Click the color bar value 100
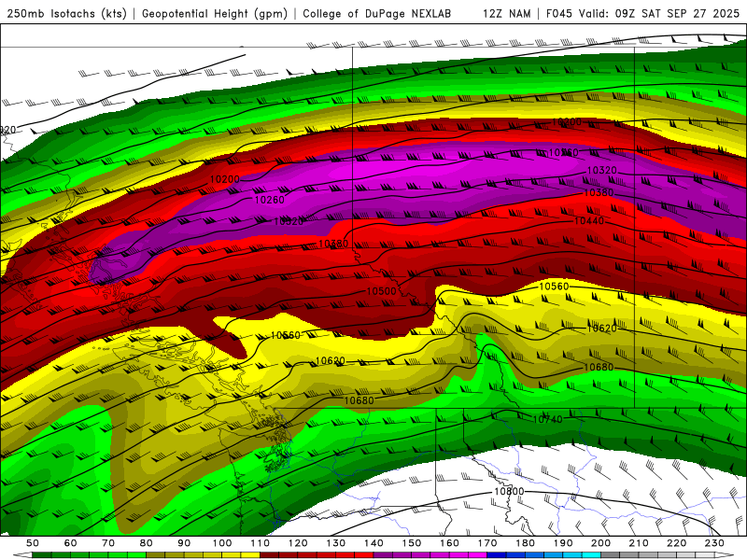This screenshot has height=560, width=747. point(222,543)
